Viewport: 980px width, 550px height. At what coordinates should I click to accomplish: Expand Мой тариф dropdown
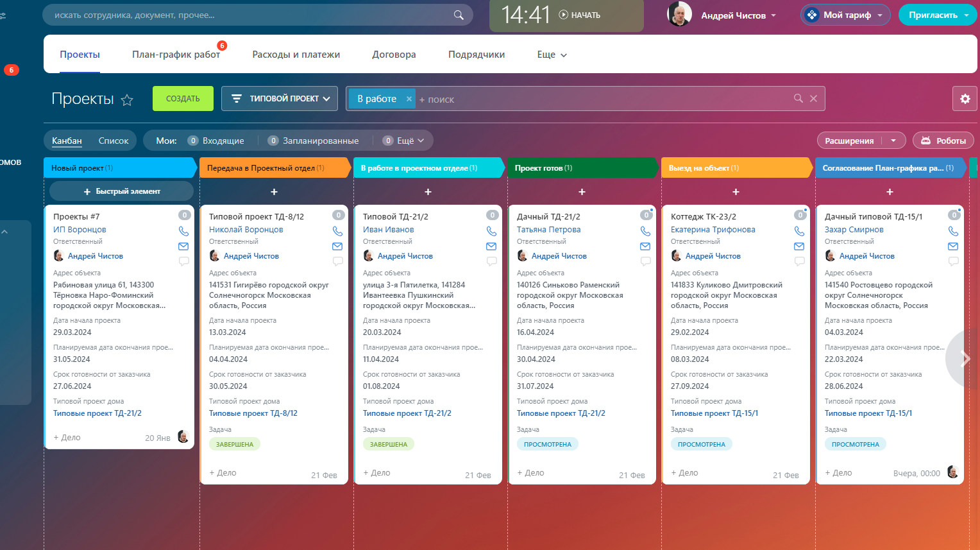pos(846,15)
